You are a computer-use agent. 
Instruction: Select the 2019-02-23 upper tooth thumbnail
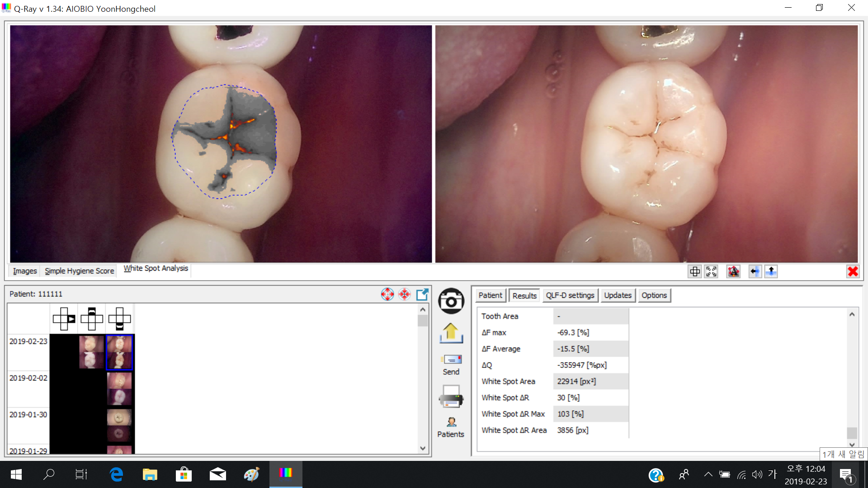click(91, 352)
